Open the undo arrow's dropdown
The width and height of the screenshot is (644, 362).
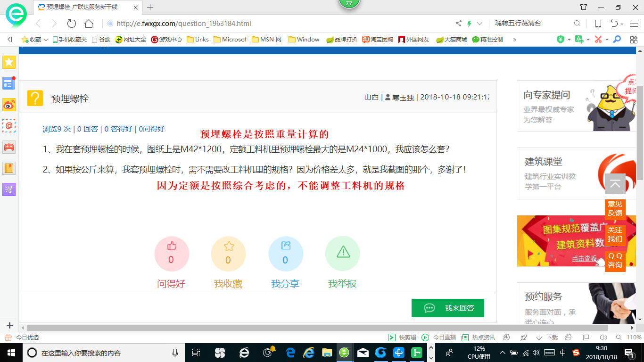622,24
